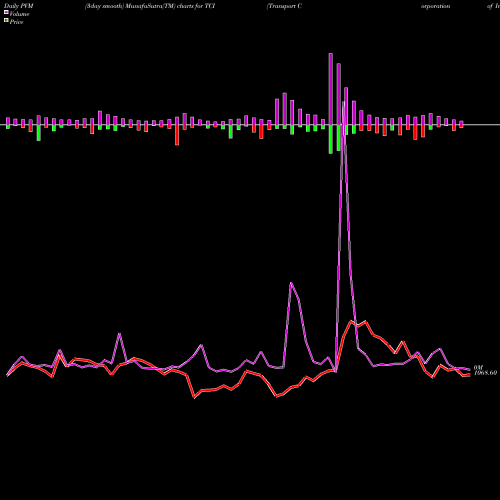Click the Volume legend label
The image size is (500, 500).
[x=19, y=14]
